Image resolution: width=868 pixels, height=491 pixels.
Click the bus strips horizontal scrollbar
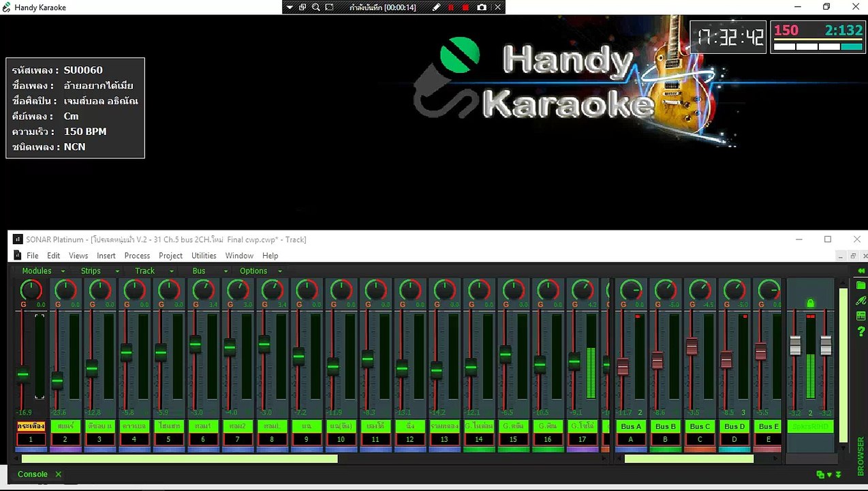[x=689, y=459]
